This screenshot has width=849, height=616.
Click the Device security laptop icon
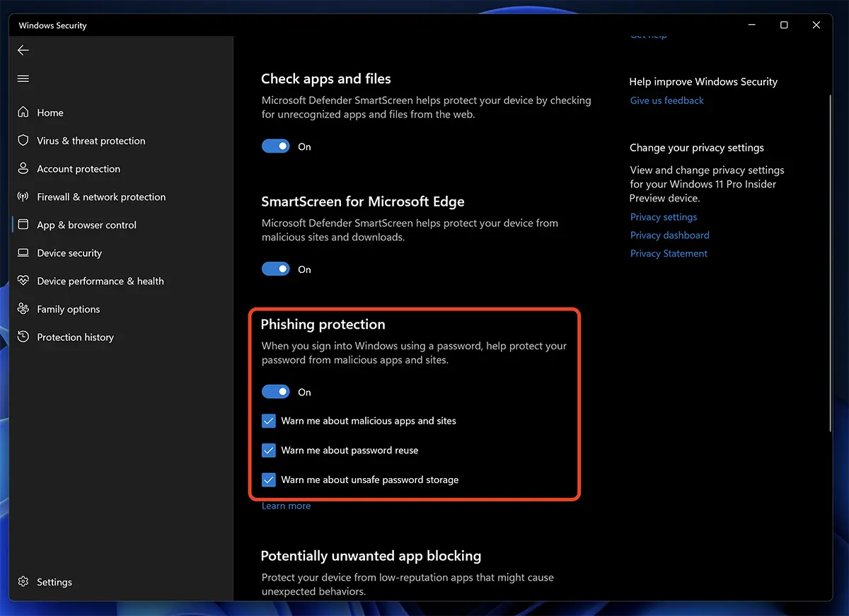[23, 253]
